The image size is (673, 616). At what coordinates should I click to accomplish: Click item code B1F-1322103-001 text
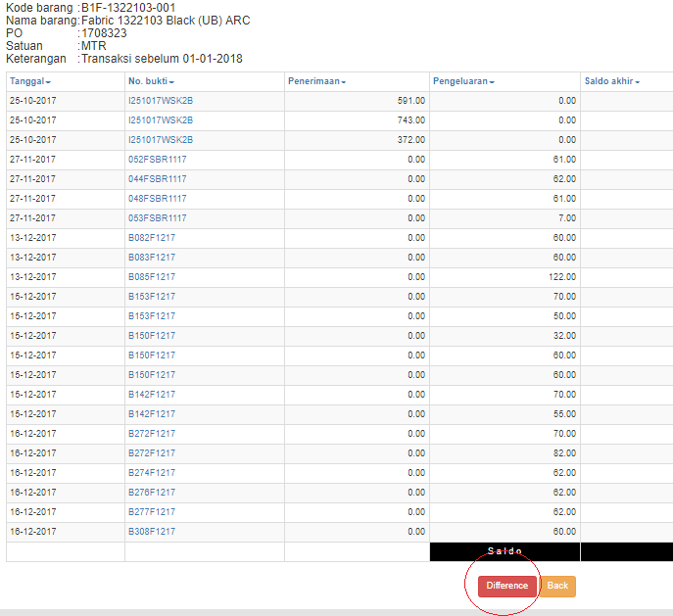[128, 8]
